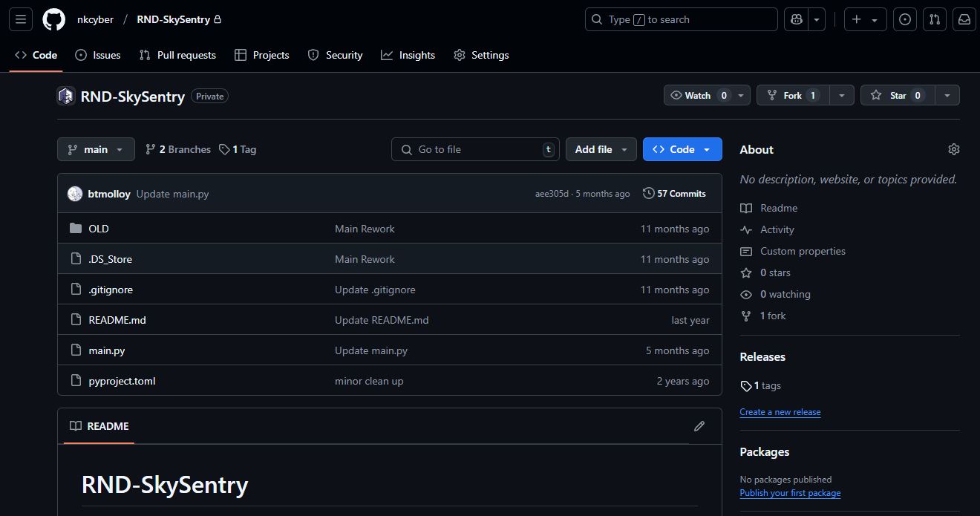The width and height of the screenshot is (980, 516).
Task: Expand the Star lists dropdown arrow
Action: pyautogui.click(x=947, y=95)
